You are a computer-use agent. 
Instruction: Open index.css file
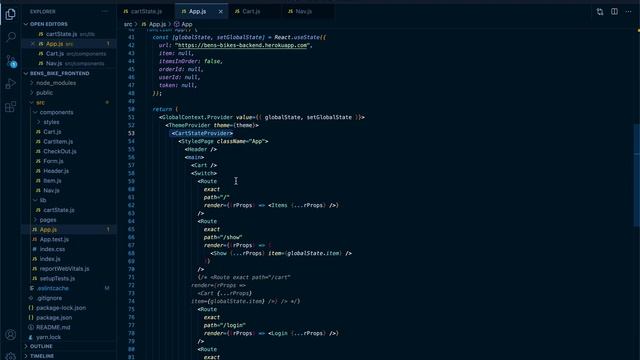[x=52, y=249]
